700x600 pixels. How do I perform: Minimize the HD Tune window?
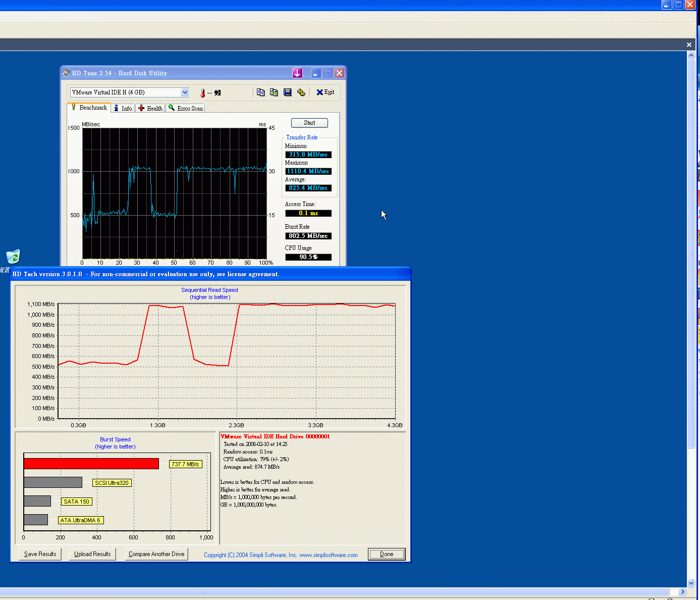tap(315, 73)
